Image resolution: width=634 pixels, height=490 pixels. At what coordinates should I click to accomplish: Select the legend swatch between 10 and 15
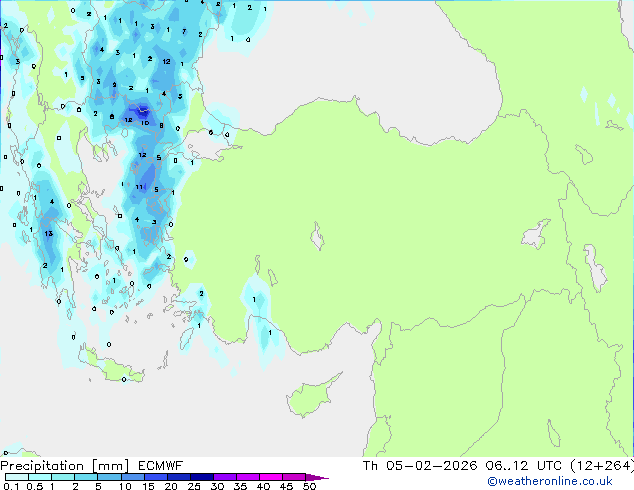tap(132, 477)
